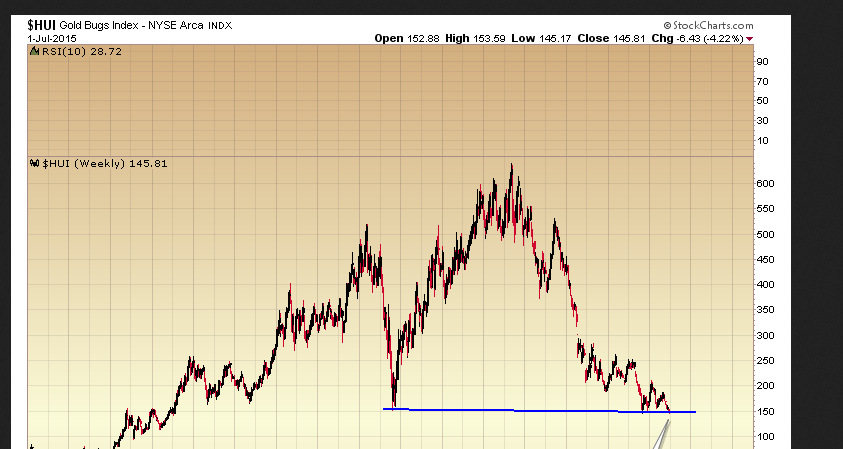Image resolution: width=843 pixels, height=449 pixels.
Task: Click price axis label 100
Action: (765, 437)
